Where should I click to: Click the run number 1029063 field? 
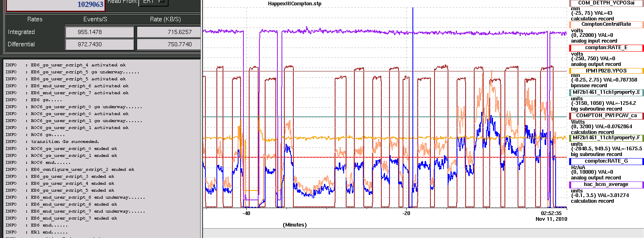tap(56, 5)
